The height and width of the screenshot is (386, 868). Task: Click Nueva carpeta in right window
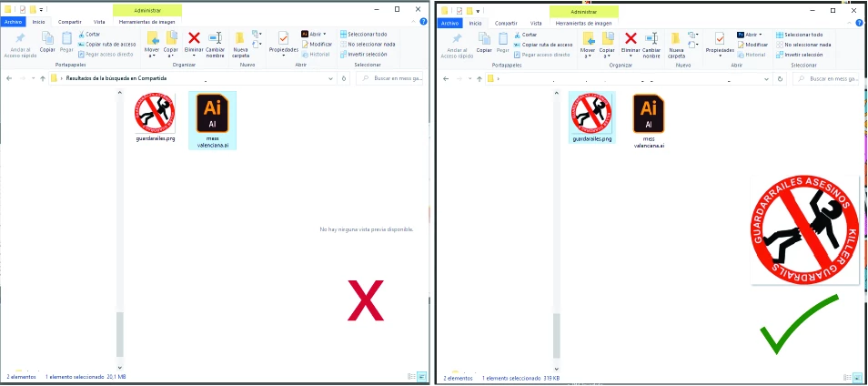click(676, 46)
